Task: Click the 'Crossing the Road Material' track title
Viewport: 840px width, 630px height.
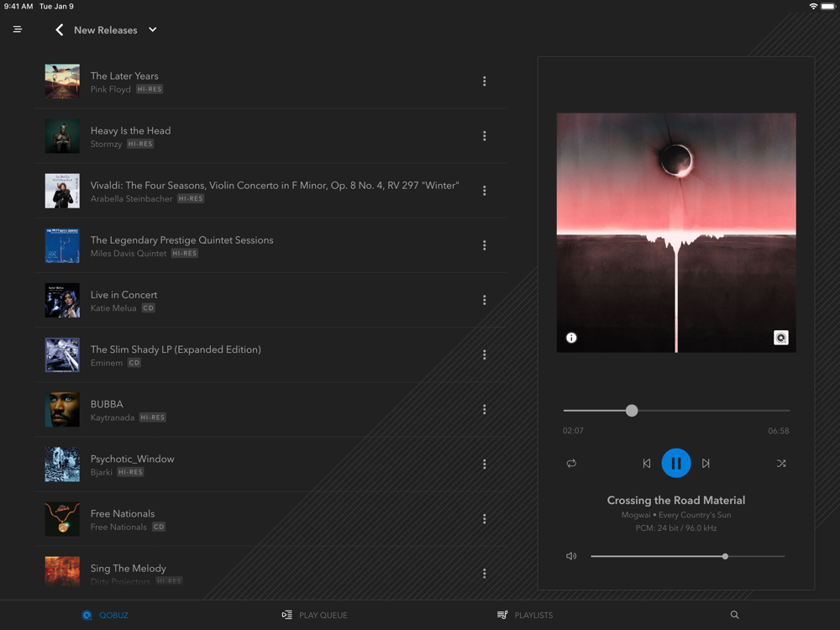Action: [x=676, y=500]
